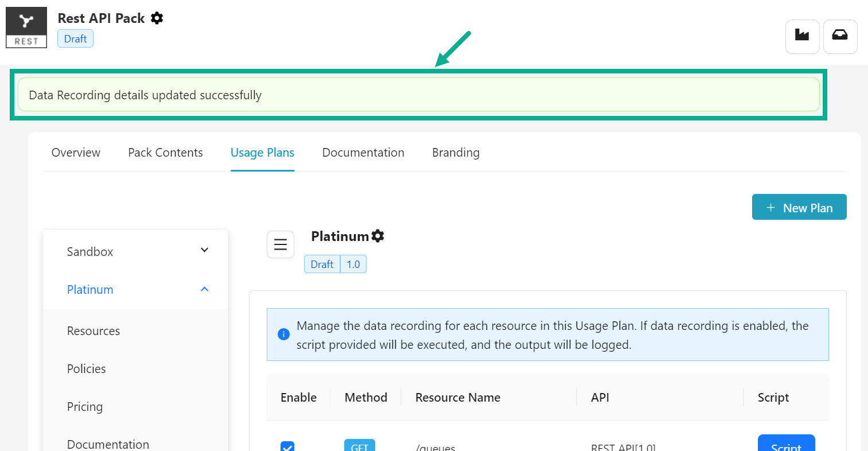Screen dimensions: 868x451
Task: Click the REST API pack logo thumbnail
Action: [x=26, y=27]
